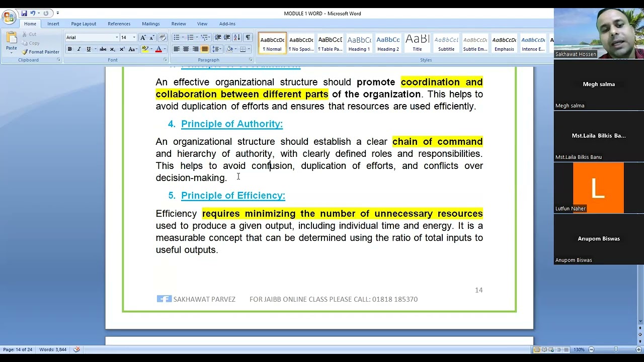Open multilevel list options

[205, 38]
